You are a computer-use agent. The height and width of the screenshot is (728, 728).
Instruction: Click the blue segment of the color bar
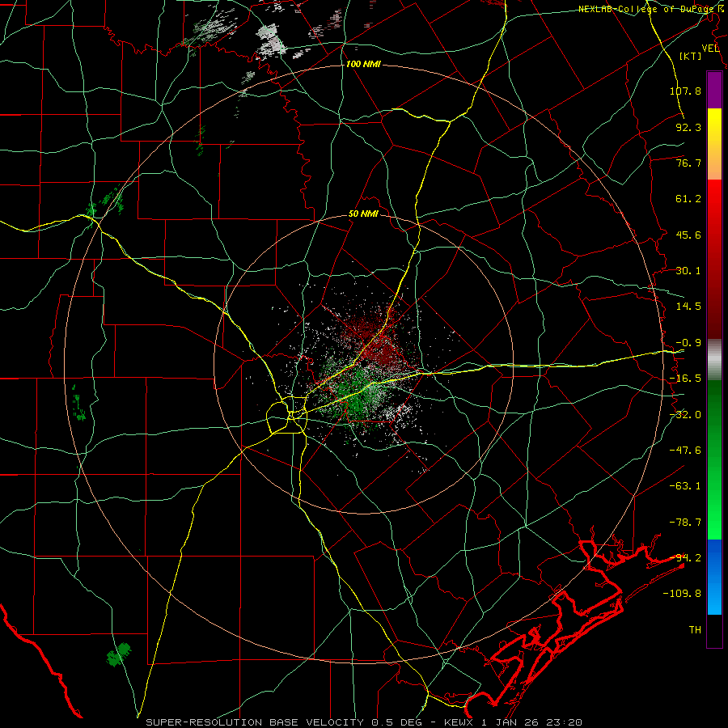click(x=714, y=577)
